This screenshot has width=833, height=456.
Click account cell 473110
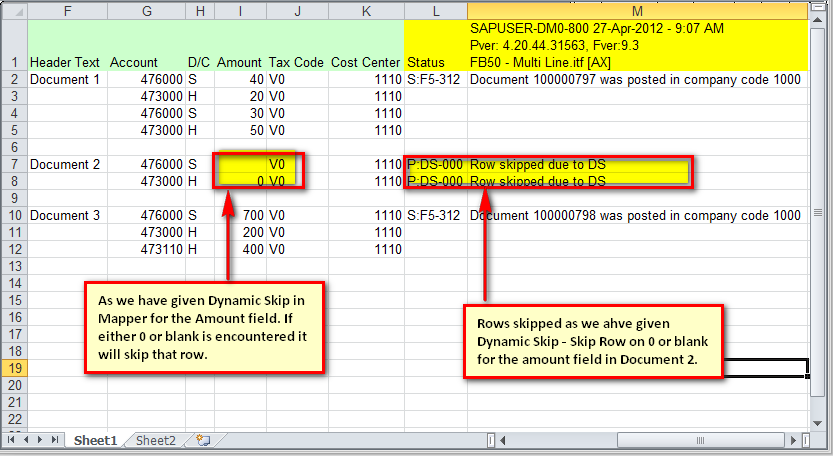[147, 249]
